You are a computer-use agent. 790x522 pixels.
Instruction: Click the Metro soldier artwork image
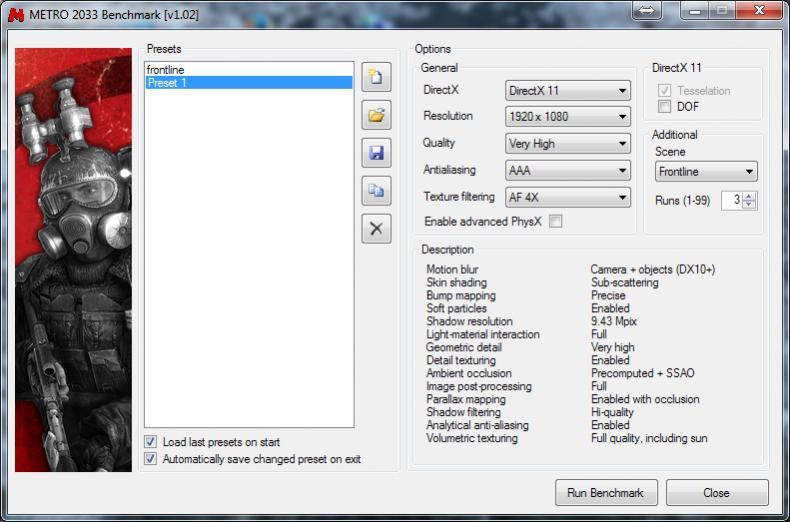[x=74, y=260]
